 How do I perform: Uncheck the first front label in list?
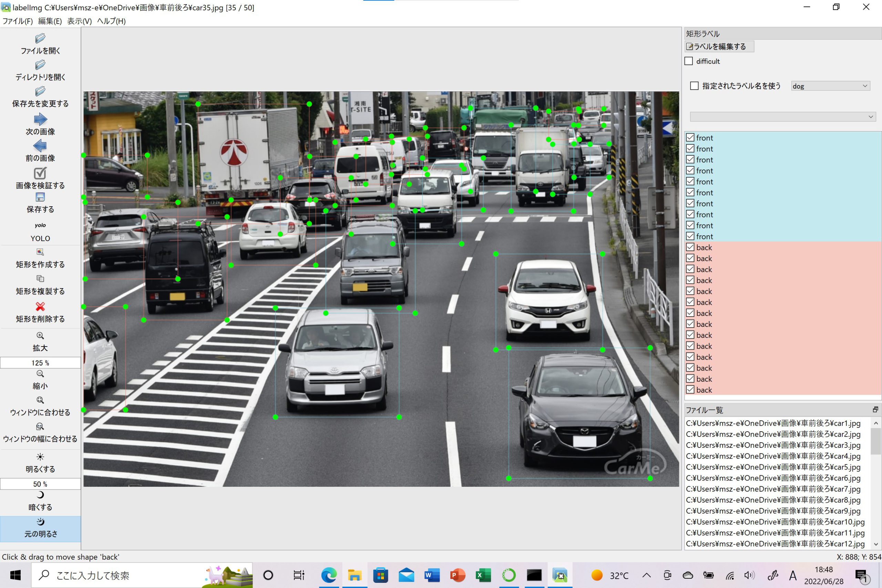coord(690,138)
